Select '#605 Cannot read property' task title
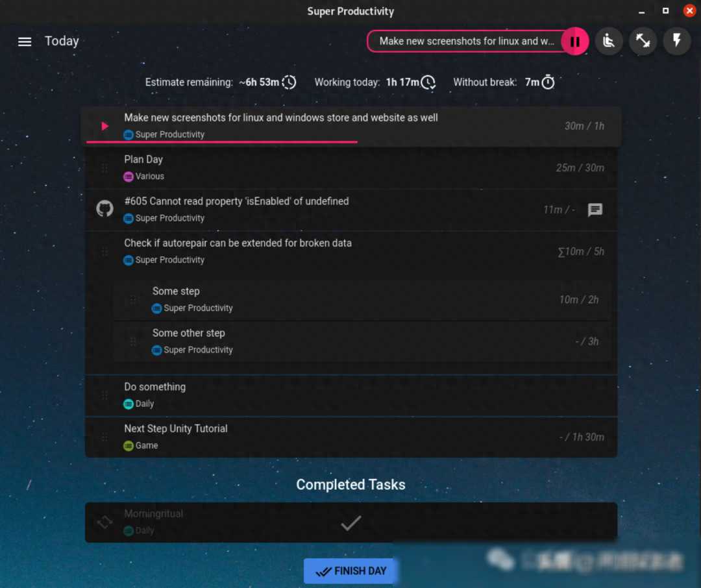The width and height of the screenshot is (701, 588). [236, 201]
